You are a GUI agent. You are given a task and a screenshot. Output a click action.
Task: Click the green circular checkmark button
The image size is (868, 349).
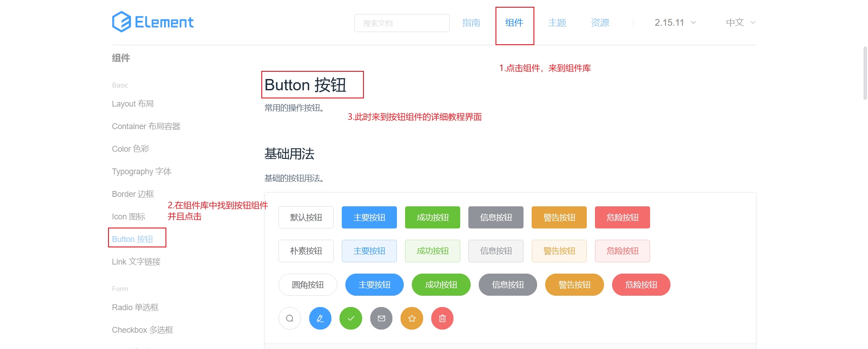pyautogui.click(x=351, y=318)
